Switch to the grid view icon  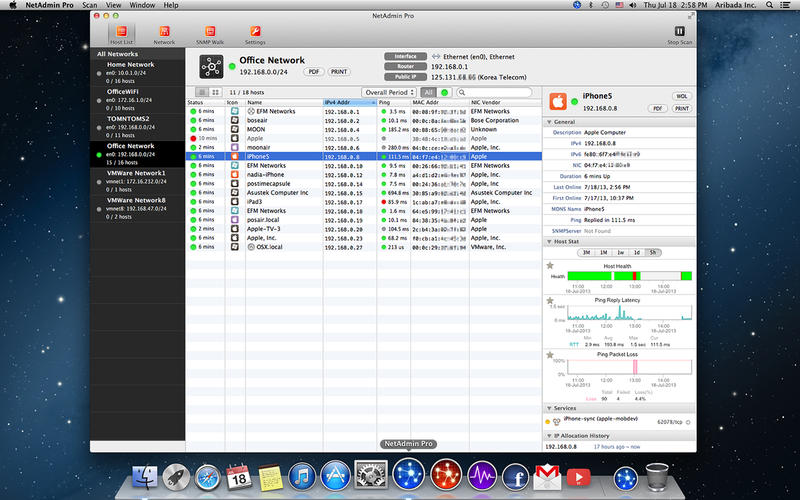point(215,92)
